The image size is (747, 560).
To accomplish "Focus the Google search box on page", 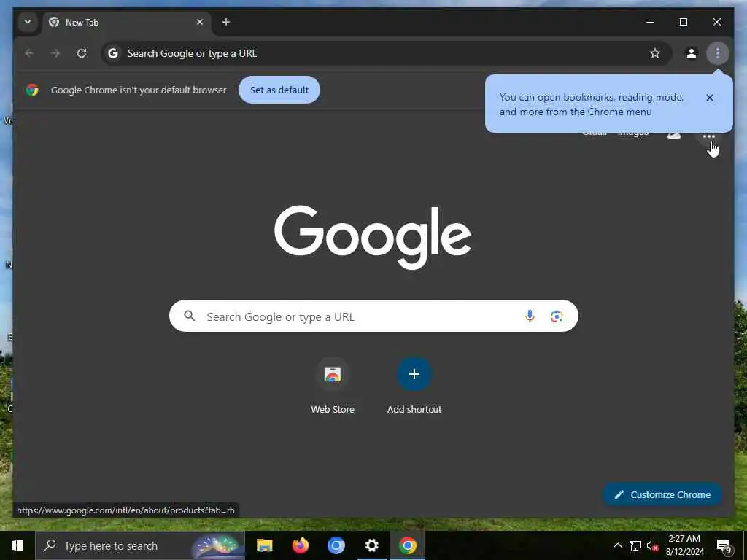I will click(373, 316).
